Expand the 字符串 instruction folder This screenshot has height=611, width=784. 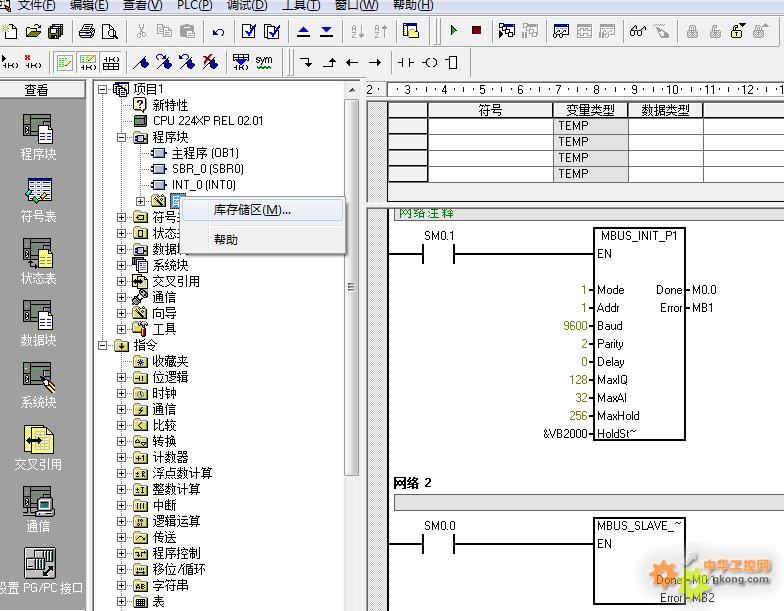click(121, 585)
